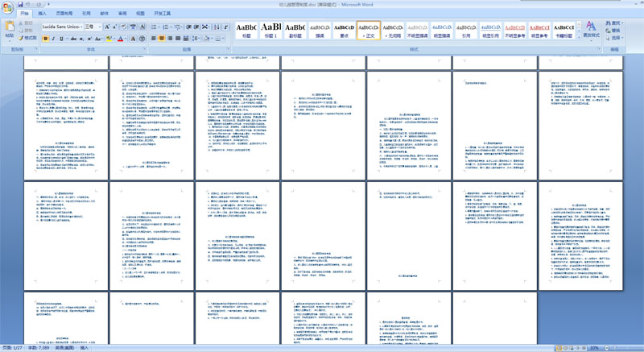Clear formatting with the eraser icon
Viewport: 644px width, 352px height.
[124, 27]
